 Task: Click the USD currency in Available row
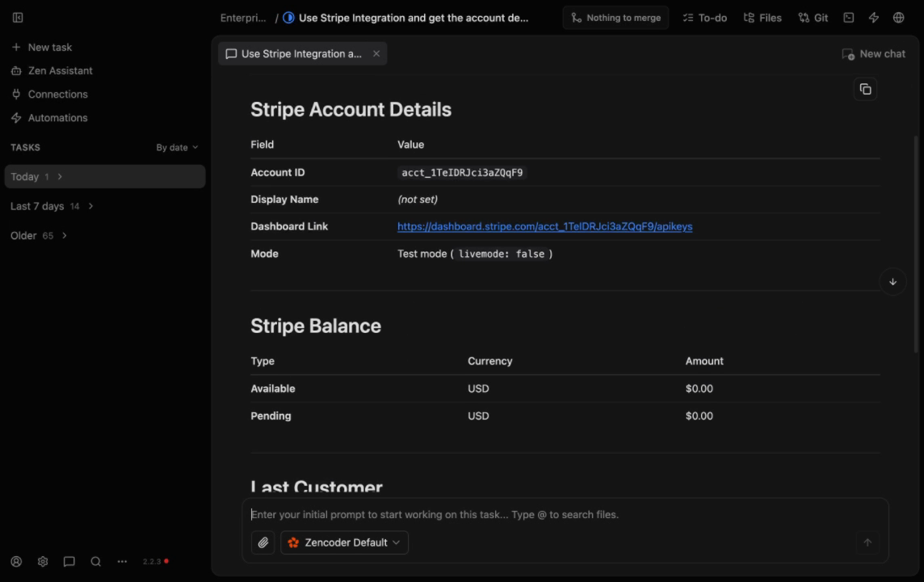[478, 389]
